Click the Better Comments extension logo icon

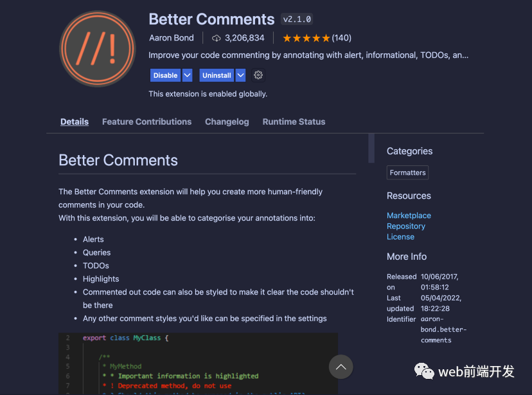click(x=98, y=50)
